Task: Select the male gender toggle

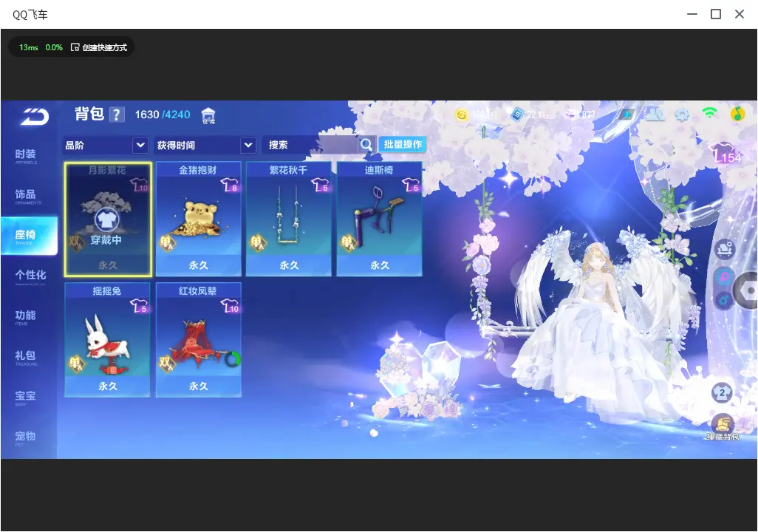Action: 724,300
